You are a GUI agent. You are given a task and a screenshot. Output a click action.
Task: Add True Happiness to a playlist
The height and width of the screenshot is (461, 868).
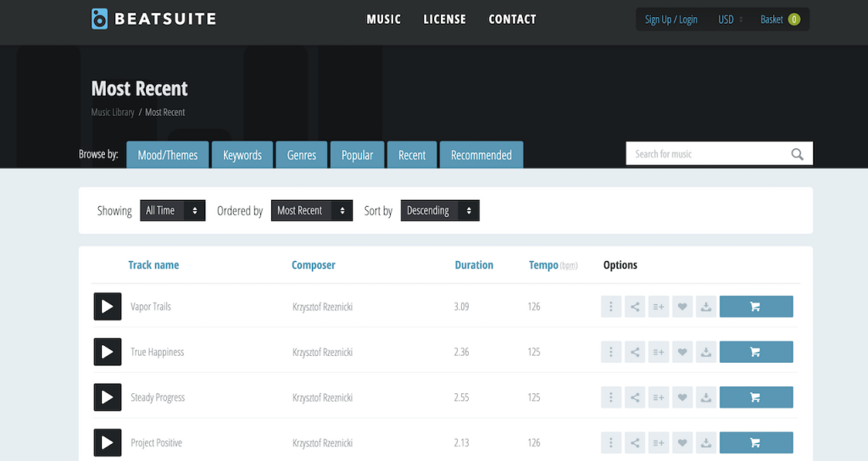pyautogui.click(x=659, y=352)
